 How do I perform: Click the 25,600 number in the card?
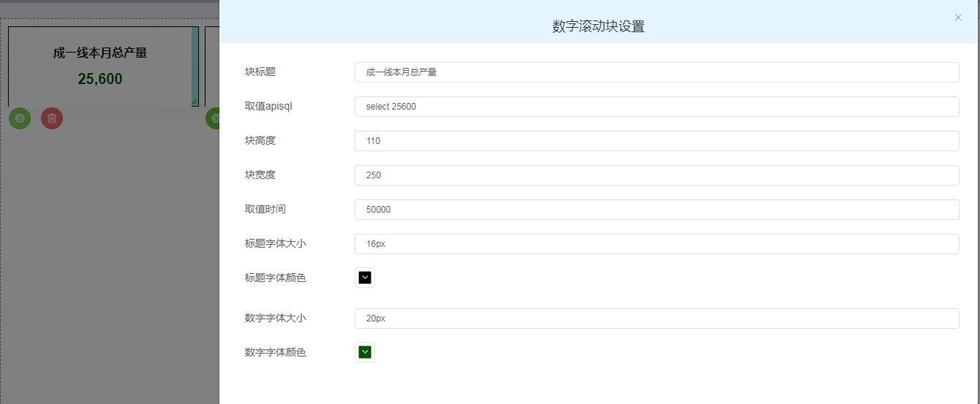coord(100,79)
